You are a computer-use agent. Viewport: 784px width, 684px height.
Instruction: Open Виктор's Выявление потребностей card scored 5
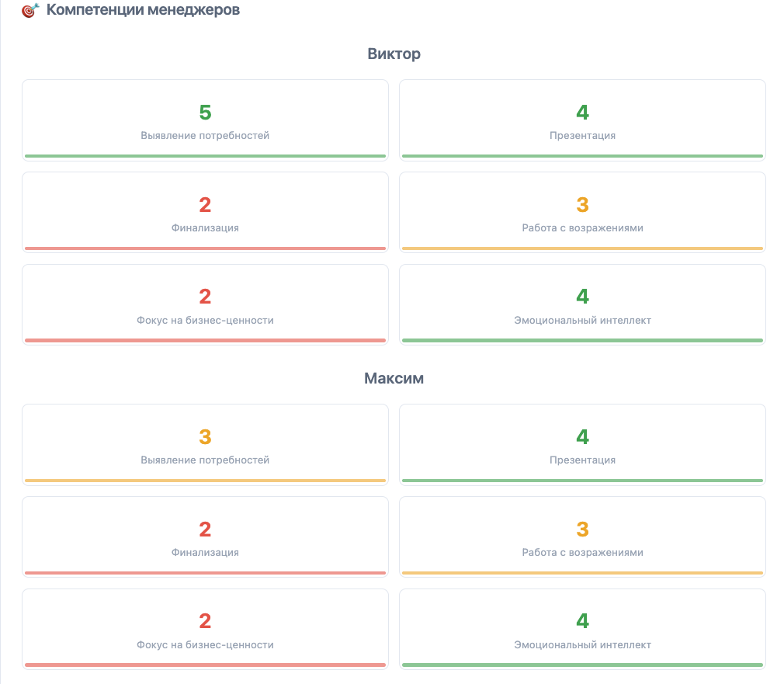tap(205, 120)
